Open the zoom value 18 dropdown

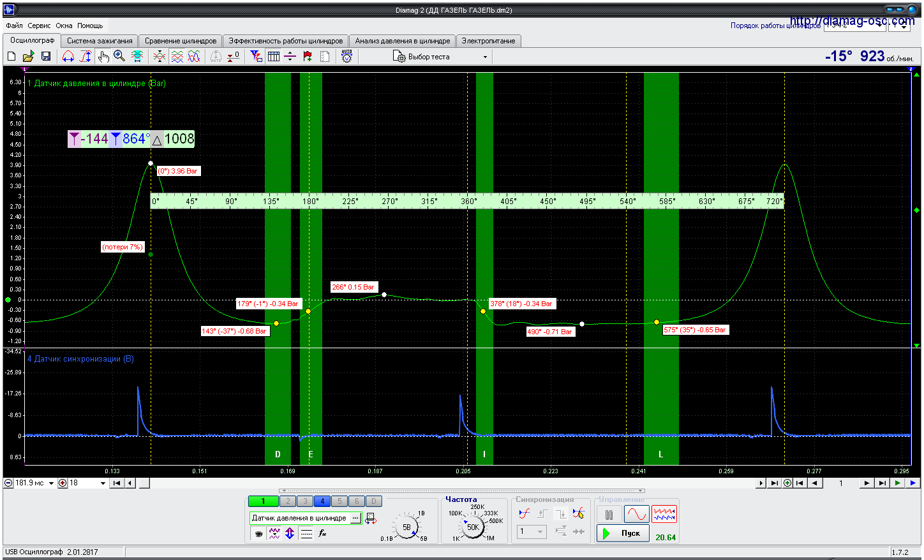pos(87,483)
